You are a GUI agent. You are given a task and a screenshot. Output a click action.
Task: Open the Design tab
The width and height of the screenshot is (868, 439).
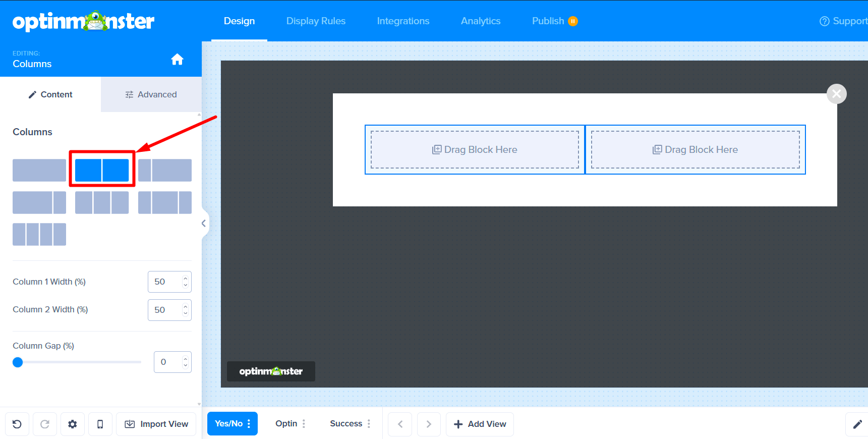pyautogui.click(x=239, y=21)
